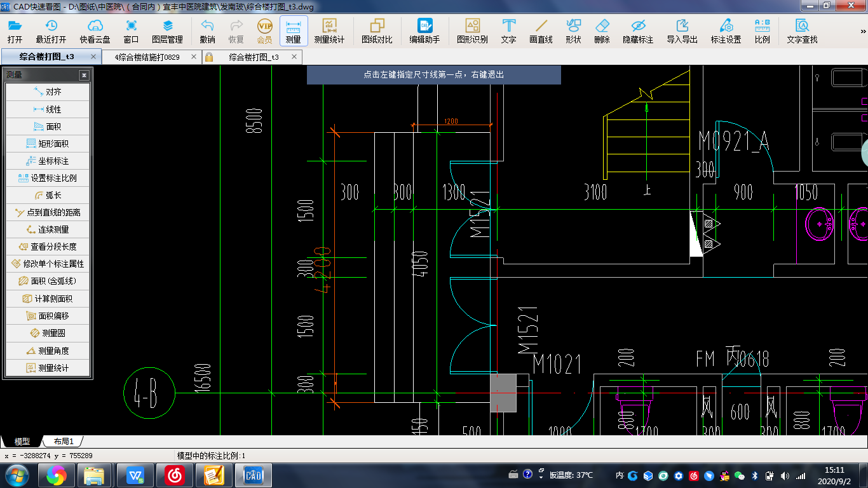Choose 面积偏移 option
Viewport: 868px width, 488px height.
click(48, 316)
